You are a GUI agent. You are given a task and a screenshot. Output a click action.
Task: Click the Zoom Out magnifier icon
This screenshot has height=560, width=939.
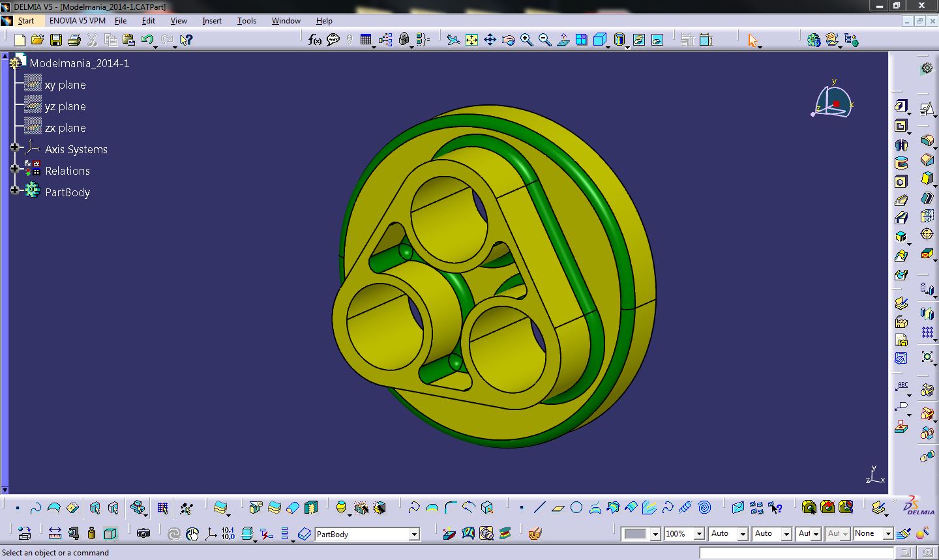pos(544,40)
